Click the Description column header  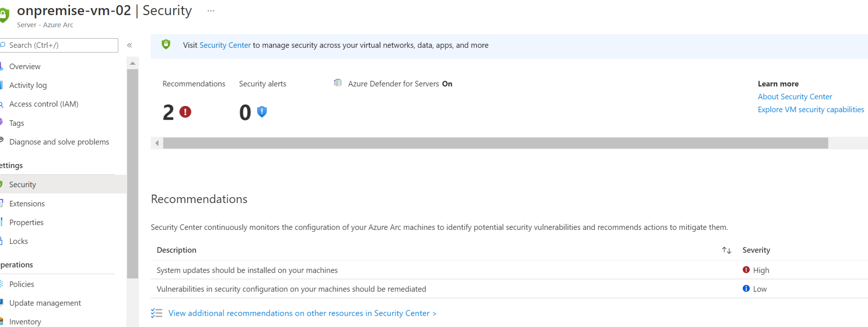pos(177,250)
